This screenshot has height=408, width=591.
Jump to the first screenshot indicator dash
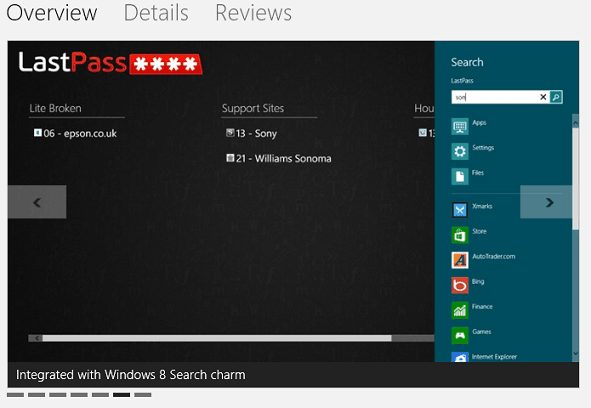tap(15, 395)
